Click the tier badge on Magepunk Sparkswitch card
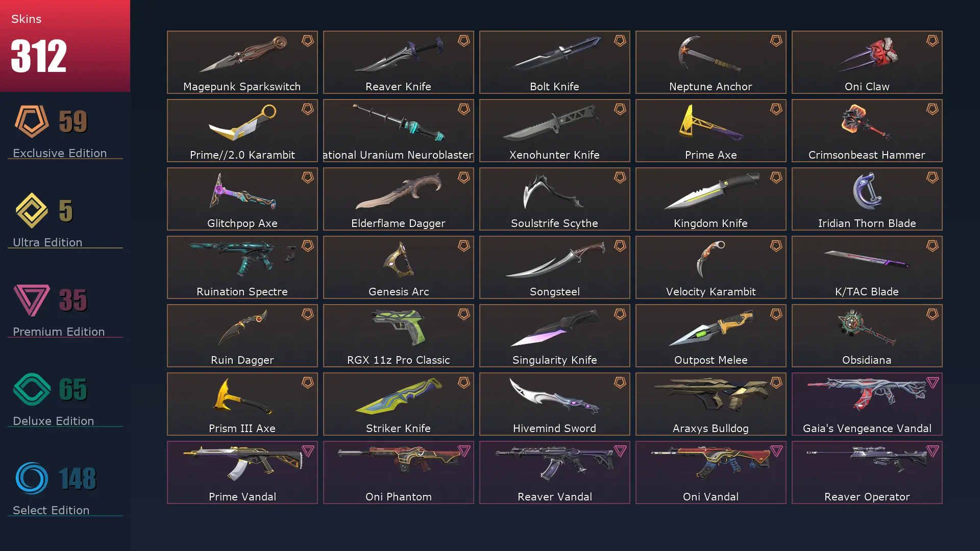This screenshot has width=980, height=551. [307, 41]
